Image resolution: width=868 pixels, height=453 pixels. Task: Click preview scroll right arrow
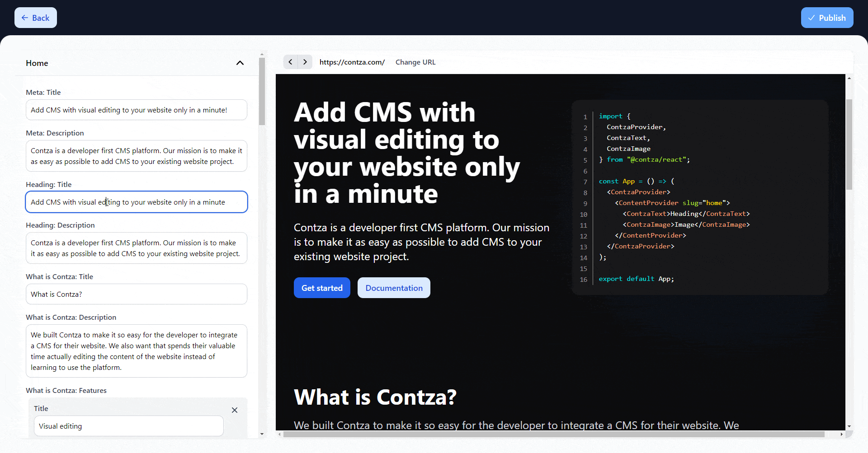point(841,434)
